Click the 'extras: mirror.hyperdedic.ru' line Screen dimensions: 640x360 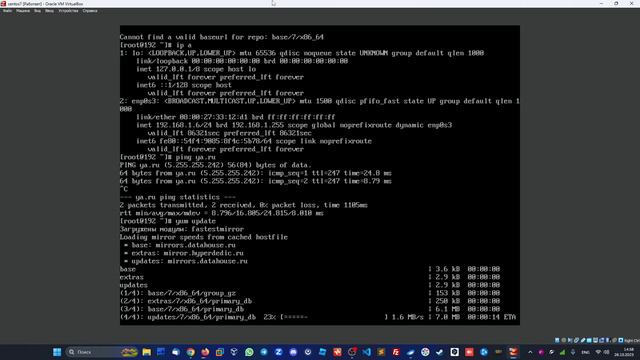click(x=184, y=253)
